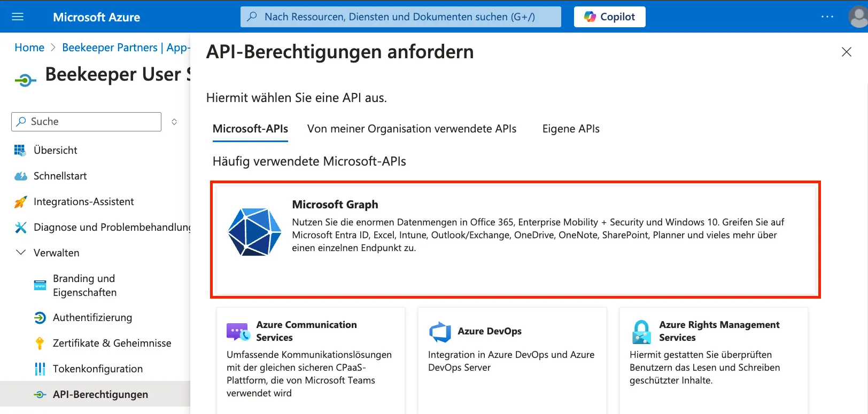Click the app registration icon beside Beekeeper User
The height and width of the screenshot is (414, 868).
[x=25, y=81]
